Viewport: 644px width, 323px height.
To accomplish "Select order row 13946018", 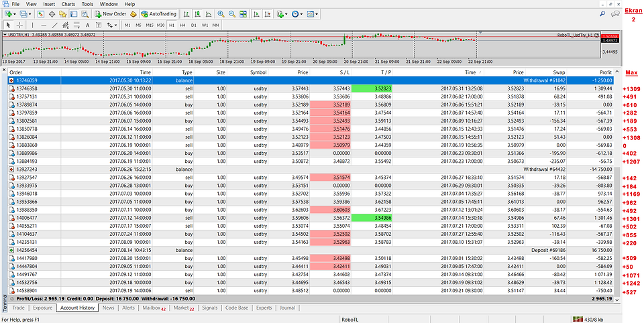I will [x=311, y=193].
